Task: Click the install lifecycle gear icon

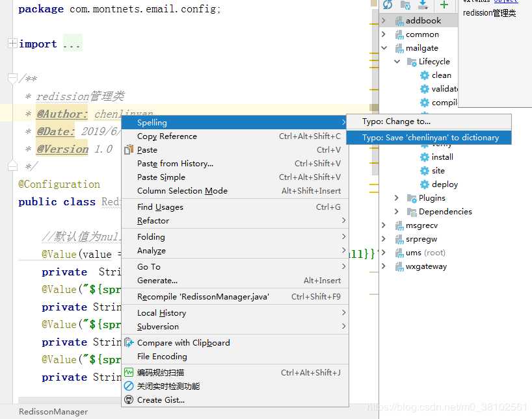Action: coord(425,157)
